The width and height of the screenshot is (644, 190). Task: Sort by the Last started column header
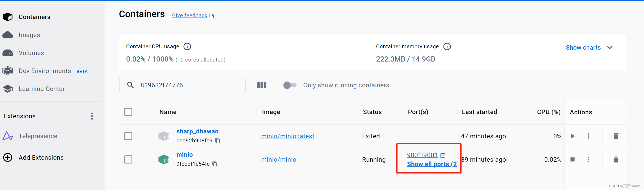(x=479, y=112)
